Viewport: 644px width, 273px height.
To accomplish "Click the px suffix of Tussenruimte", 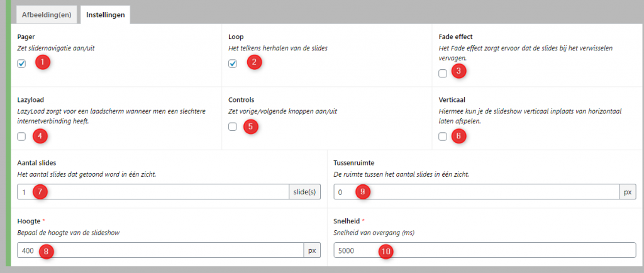I will point(628,192).
